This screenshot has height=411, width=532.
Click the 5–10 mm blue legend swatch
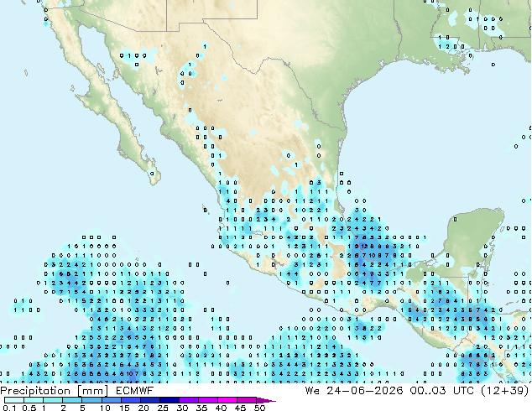click(91, 400)
